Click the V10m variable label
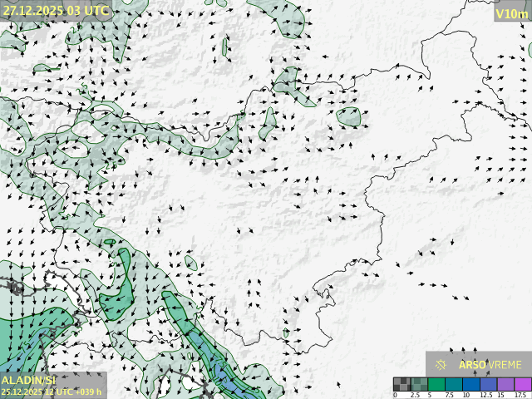 click(x=511, y=12)
